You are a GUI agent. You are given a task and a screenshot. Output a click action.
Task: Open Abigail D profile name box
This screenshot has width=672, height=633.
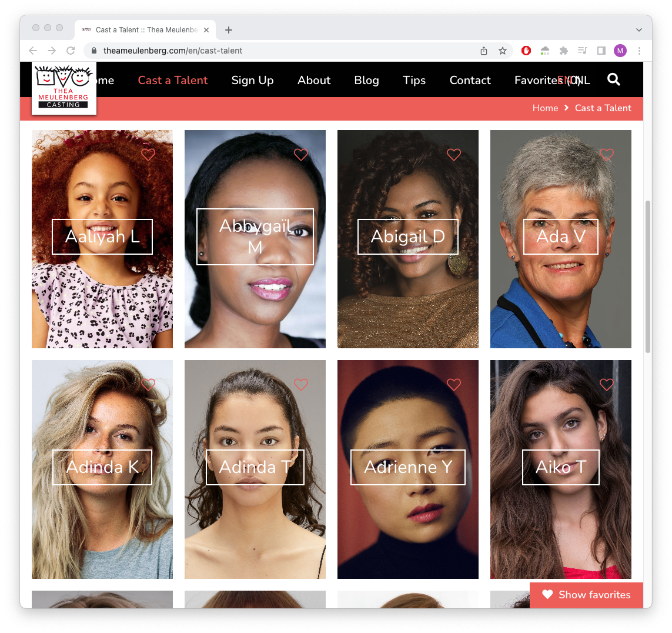408,236
